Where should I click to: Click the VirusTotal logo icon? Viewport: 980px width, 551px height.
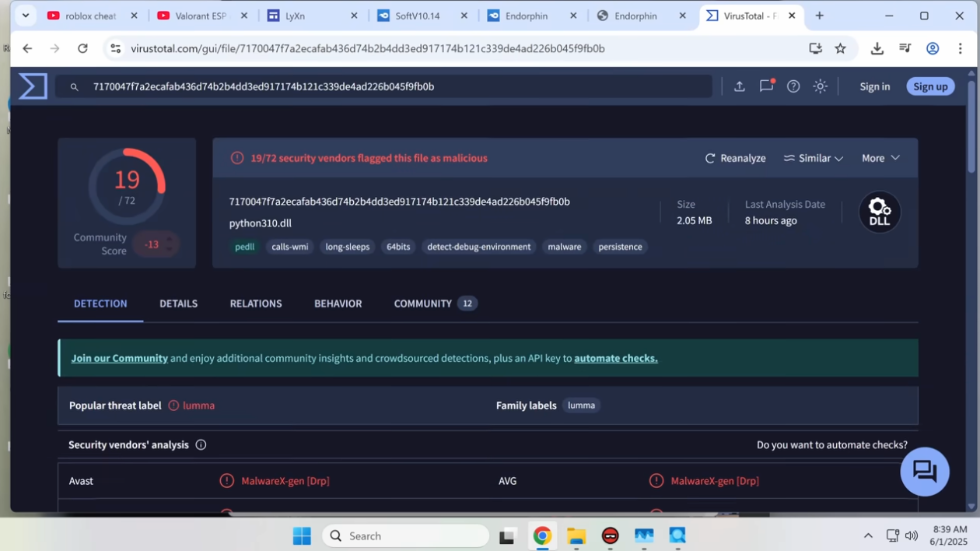pos(33,86)
